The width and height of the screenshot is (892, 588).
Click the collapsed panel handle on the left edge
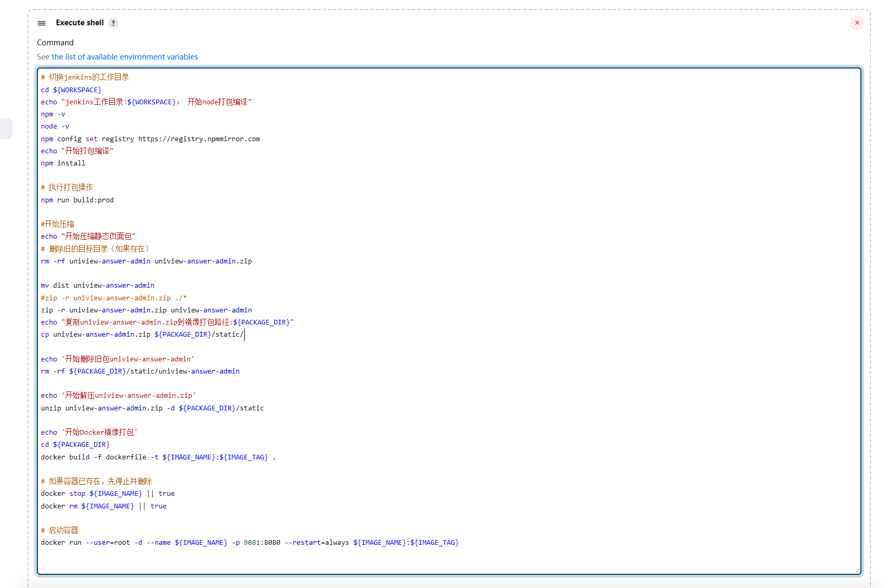[x=5, y=128]
